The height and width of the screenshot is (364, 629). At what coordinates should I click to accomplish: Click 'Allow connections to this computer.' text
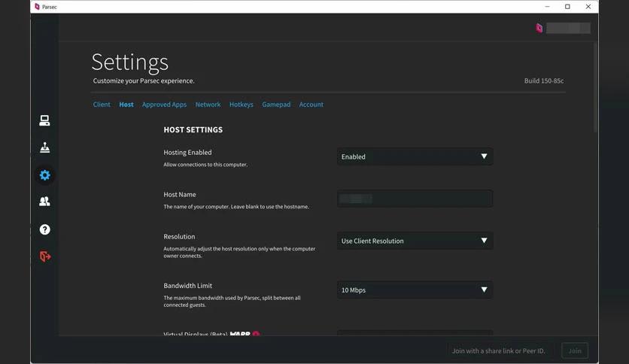pyautogui.click(x=205, y=165)
